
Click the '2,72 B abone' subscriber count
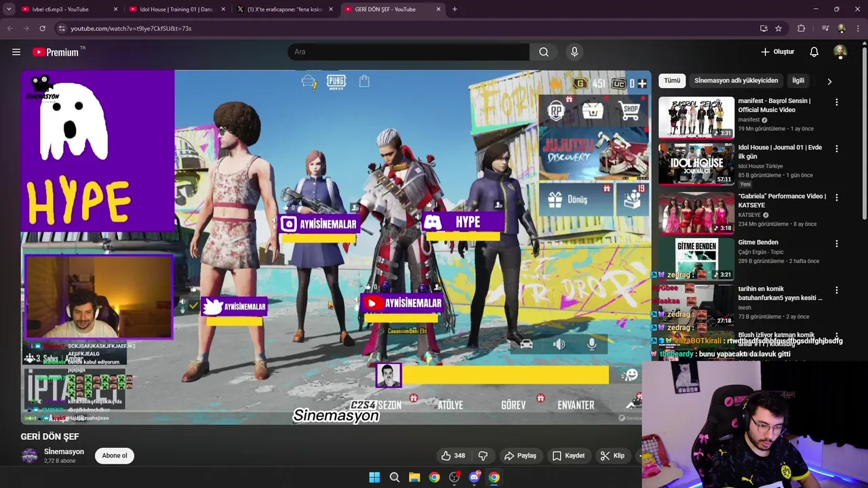pos(60,461)
